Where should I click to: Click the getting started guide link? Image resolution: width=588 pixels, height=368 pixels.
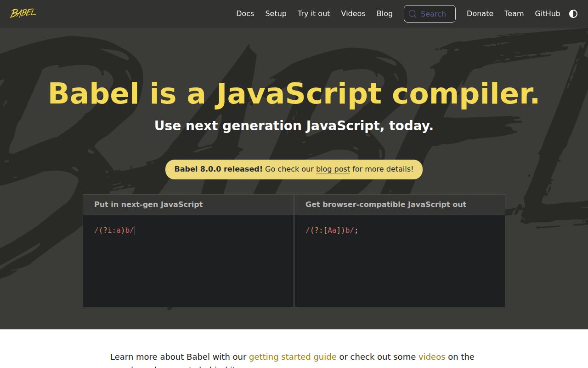(x=293, y=357)
